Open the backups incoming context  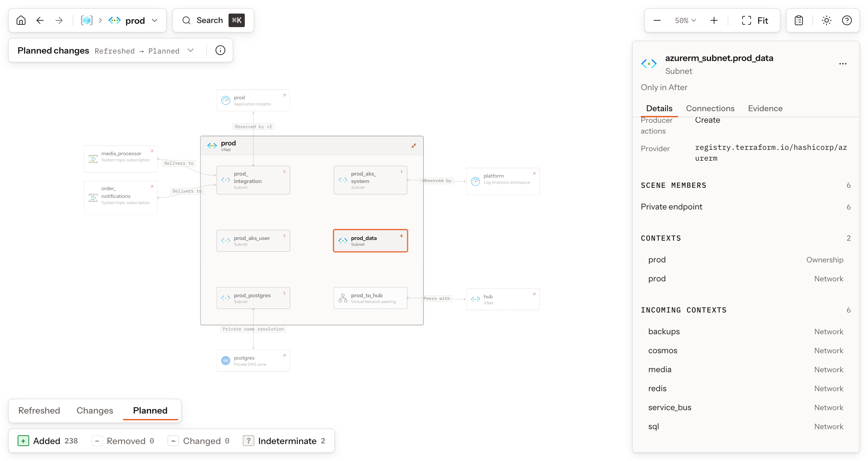pyautogui.click(x=746, y=332)
